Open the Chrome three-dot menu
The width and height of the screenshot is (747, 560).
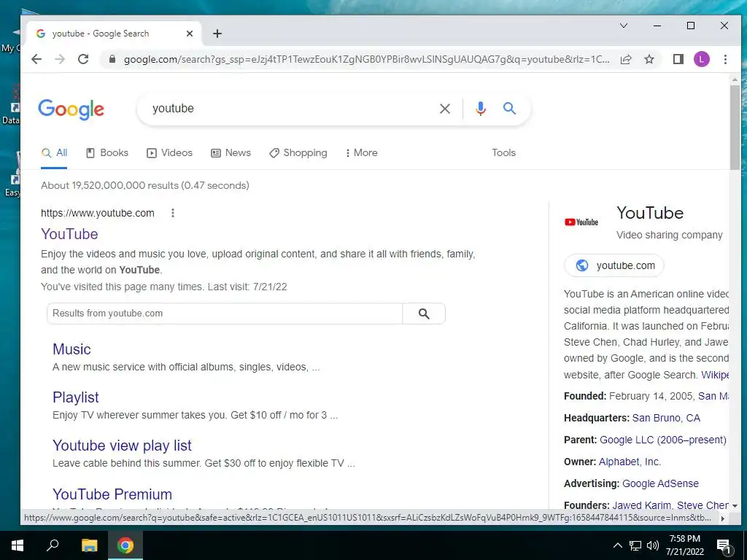pyautogui.click(x=725, y=59)
